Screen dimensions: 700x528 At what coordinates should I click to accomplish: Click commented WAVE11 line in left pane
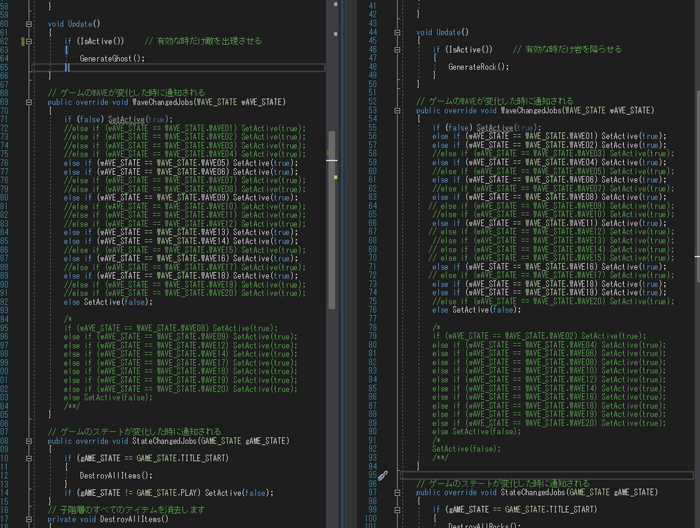point(185,215)
